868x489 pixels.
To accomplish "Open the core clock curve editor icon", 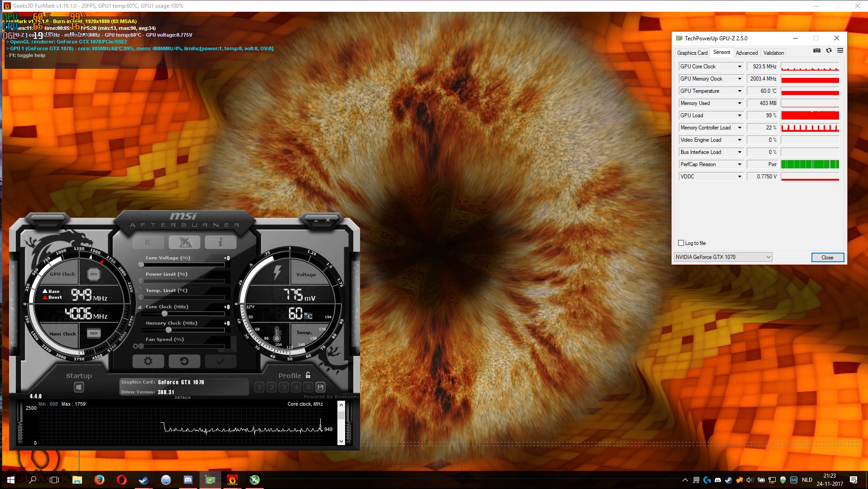I will tap(139, 307).
